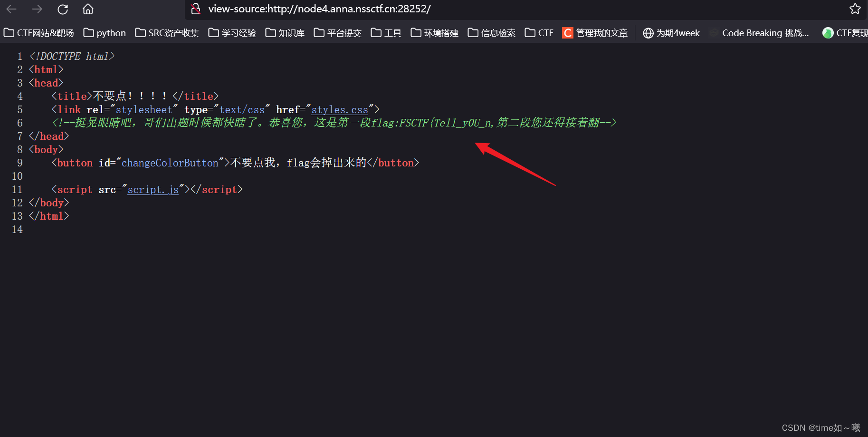
Task: Click the green flag comment on line 6
Action: point(334,123)
